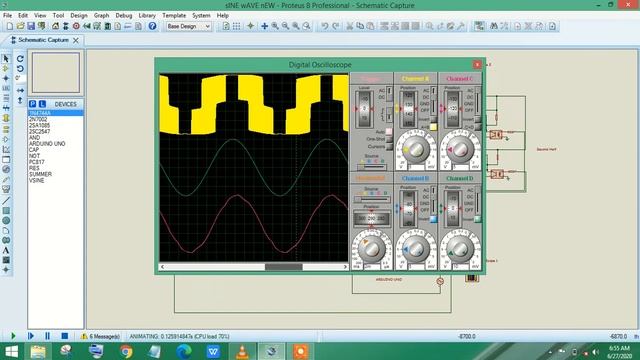Image resolution: width=640 pixels, height=360 pixels.
Task: Toggle the C+D button on Channel C
Action: point(478,127)
